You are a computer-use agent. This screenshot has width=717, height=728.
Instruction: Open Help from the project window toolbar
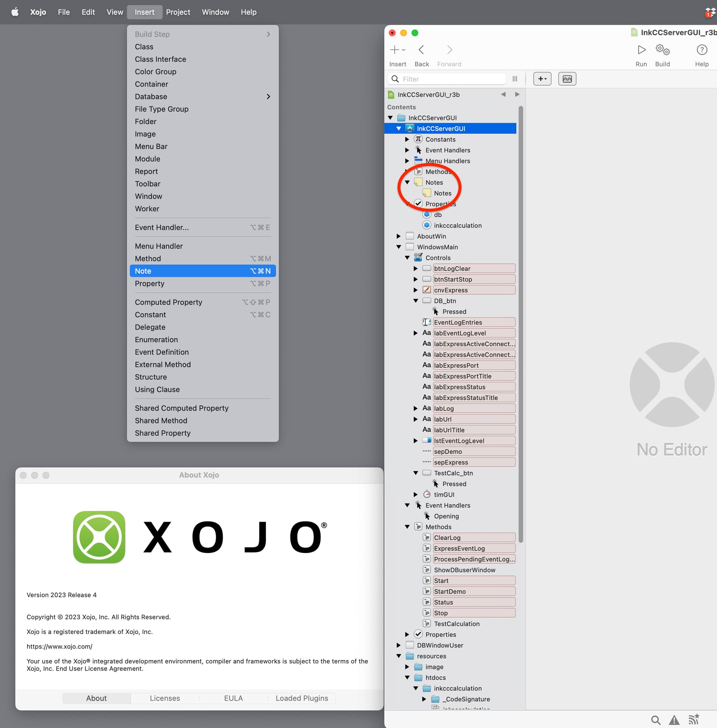702,50
